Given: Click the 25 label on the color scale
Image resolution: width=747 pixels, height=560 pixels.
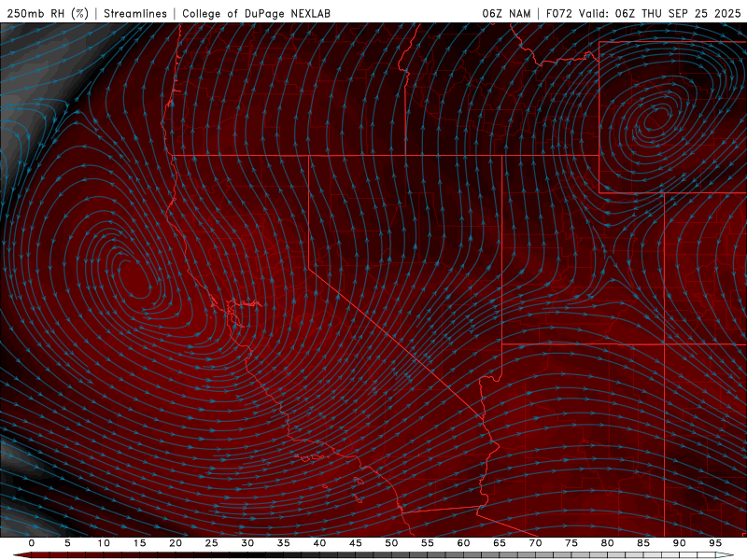Looking at the screenshot, I should 212,543.
